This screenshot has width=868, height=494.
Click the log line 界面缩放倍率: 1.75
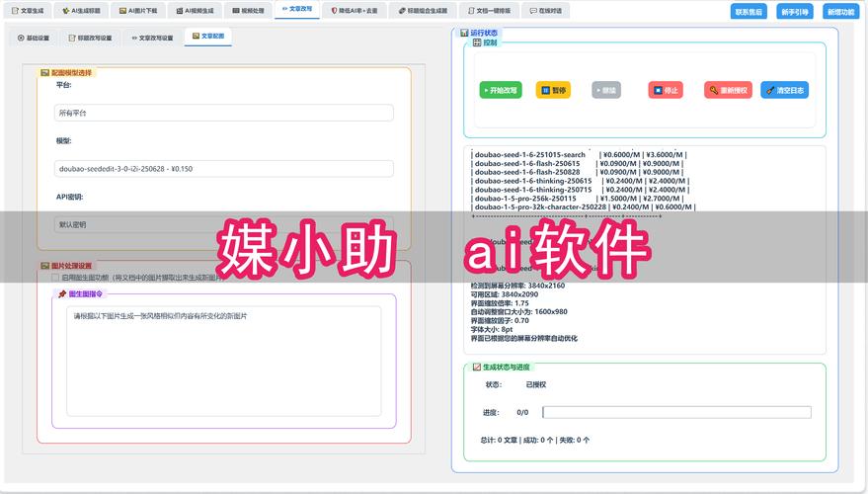(x=500, y=303)
